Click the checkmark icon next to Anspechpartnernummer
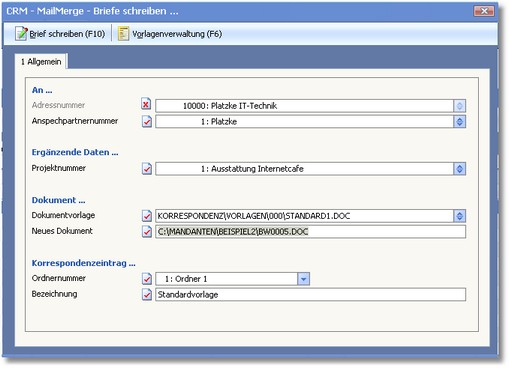The height and width of the screenshot is (368, 509). tap(147, 121)
